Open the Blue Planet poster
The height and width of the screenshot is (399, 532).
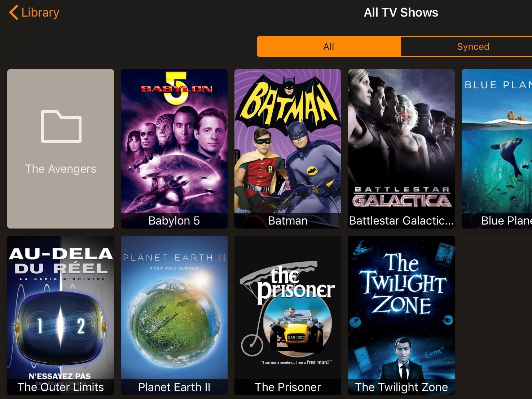pyautogui.click(x=497, y=148)
